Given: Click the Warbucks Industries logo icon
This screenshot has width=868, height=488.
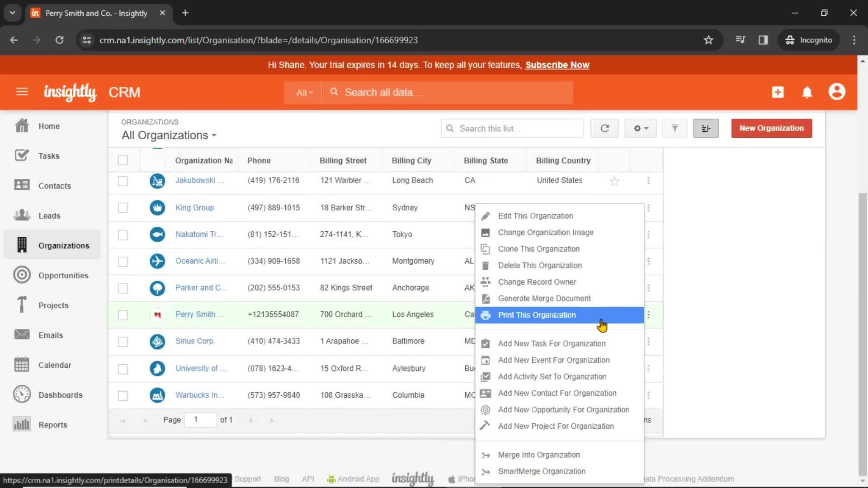Looking at the screenshot, I should pos(157,395).
